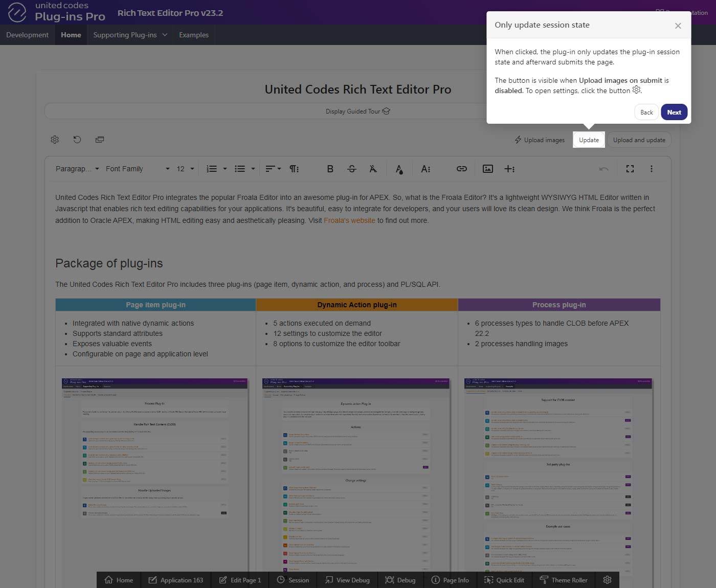The height and width of the screenshot is (588, 716).
Task: Select the Home navigation tab
Action: coord(71,35)
